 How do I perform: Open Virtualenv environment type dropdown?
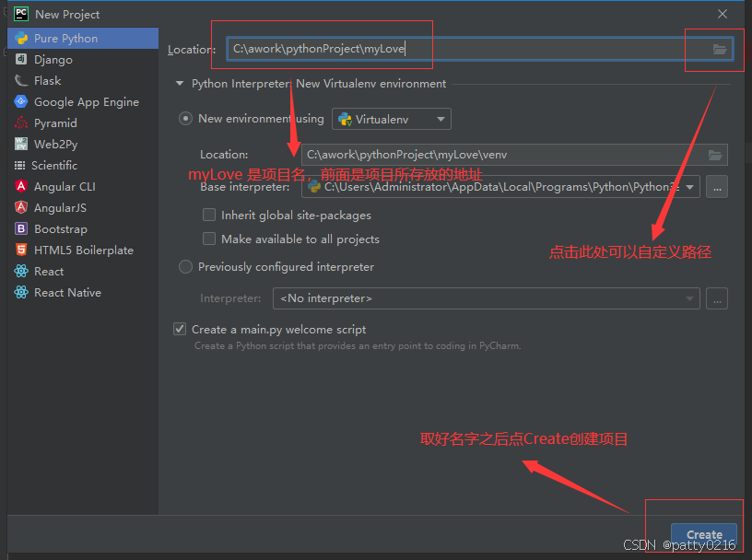coord(392,119)
